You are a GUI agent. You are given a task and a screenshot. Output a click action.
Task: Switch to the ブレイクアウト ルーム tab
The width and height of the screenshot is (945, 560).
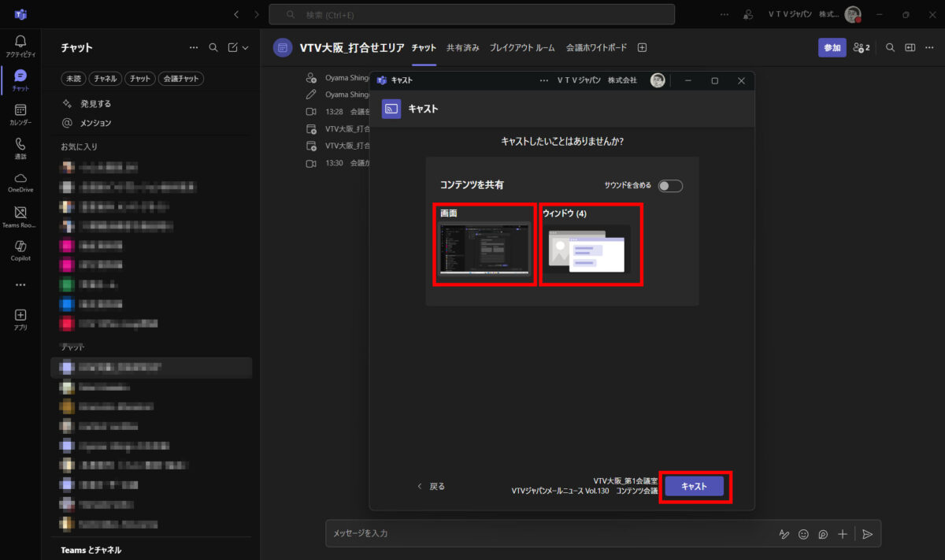click(522, 48)
